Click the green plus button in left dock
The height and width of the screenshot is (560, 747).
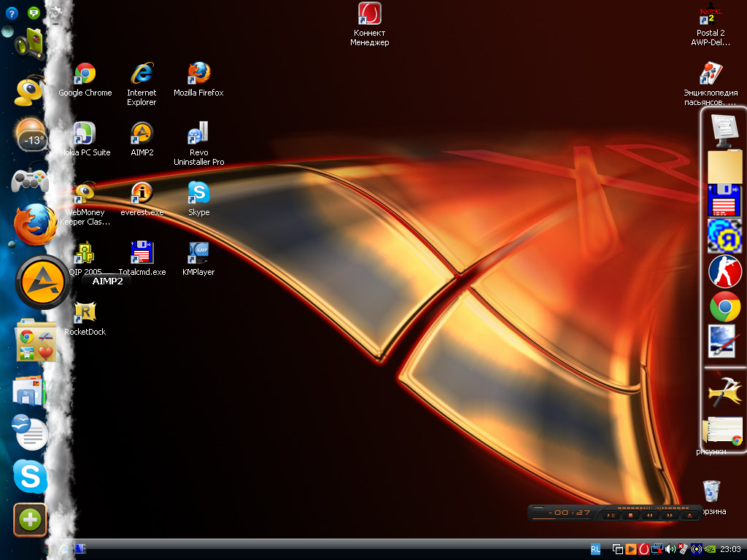30,520
